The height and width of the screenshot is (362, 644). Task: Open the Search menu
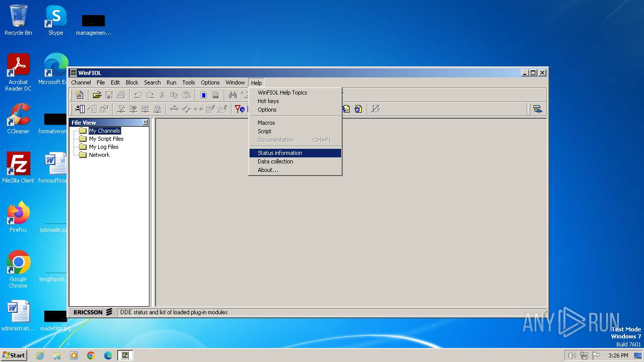tap(152, 82)
